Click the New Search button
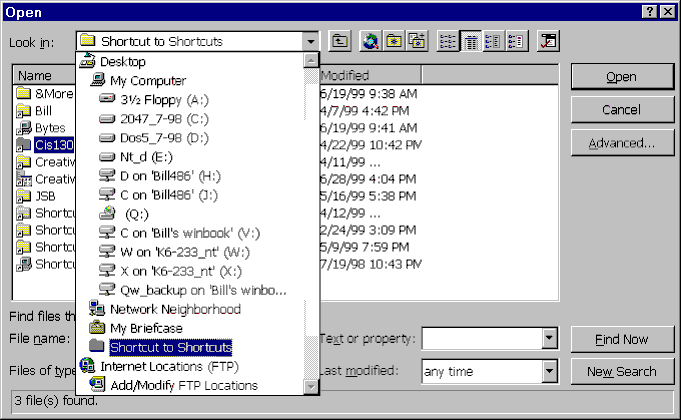681x420 pixels. (621, 372)
